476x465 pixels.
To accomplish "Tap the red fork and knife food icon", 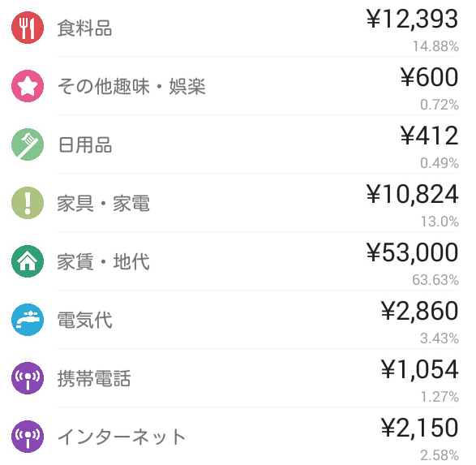I will [28, 28].
